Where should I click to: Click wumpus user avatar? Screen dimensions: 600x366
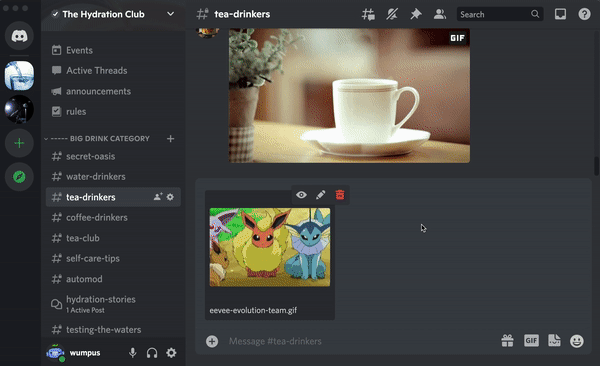coord(55,353)
